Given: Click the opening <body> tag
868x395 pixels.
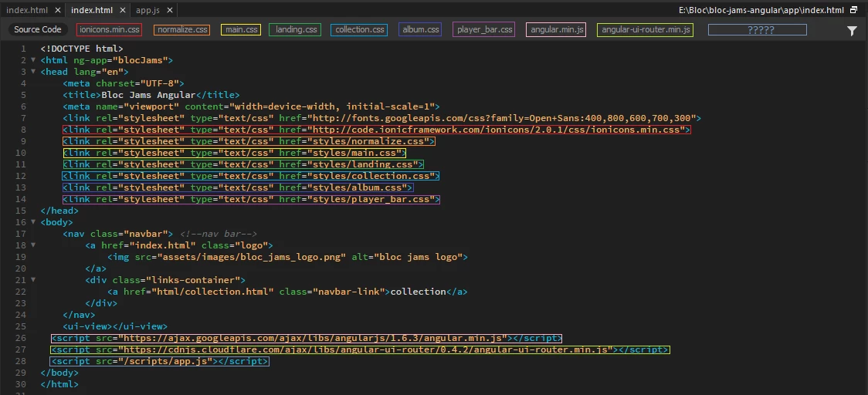Looking at the screenshot, I should [57, 222].
